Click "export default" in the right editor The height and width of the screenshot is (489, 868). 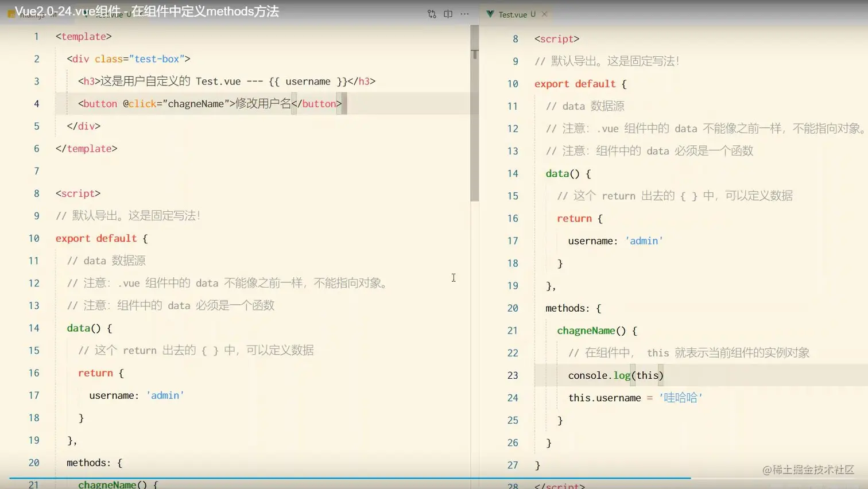coord(575,84)
